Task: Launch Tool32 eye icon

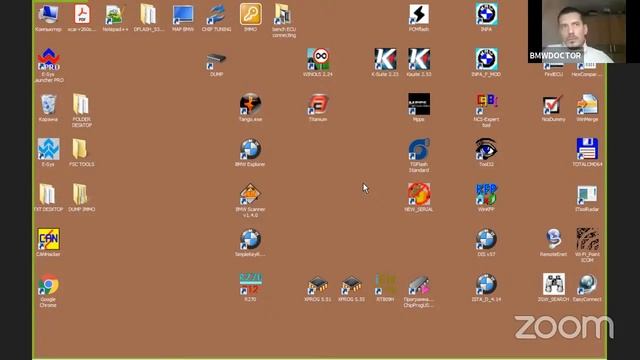Action: (486, 149)
